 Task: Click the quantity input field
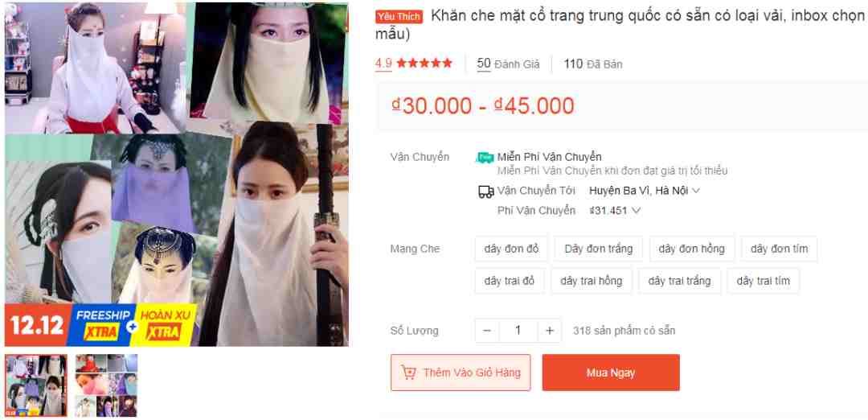(518, 331)
